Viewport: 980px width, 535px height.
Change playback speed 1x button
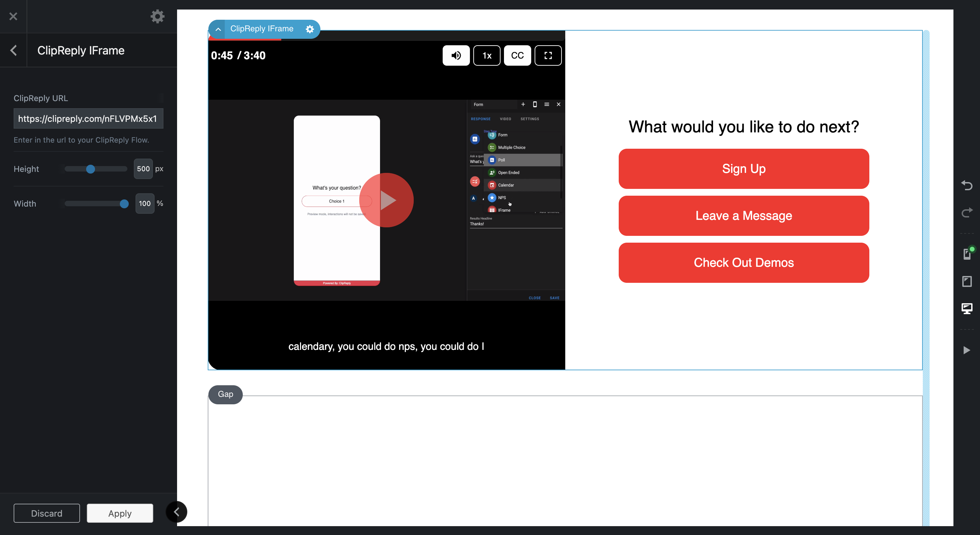pyautogui.click(x=487, y=55)
